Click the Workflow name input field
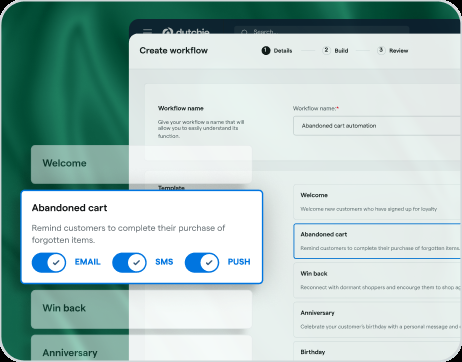462x362 pixels. pyautogui.click(x=377, y=126)
